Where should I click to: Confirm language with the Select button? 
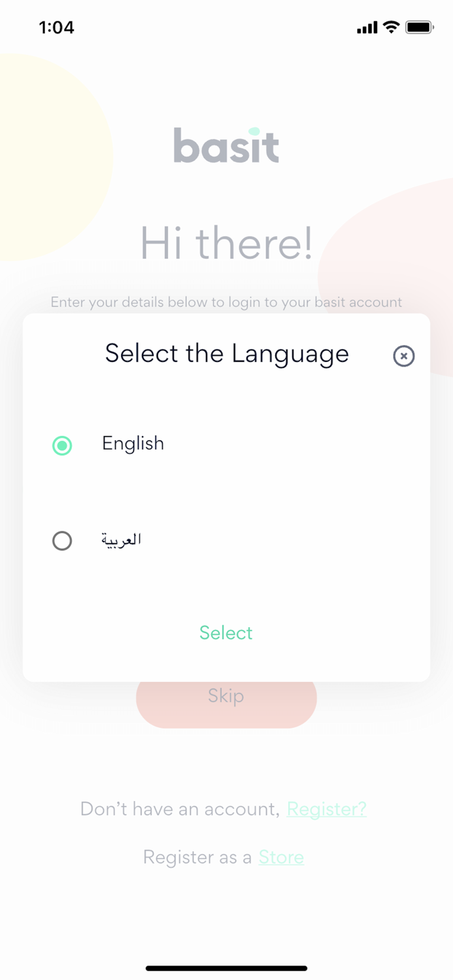(x=226, y=632)
